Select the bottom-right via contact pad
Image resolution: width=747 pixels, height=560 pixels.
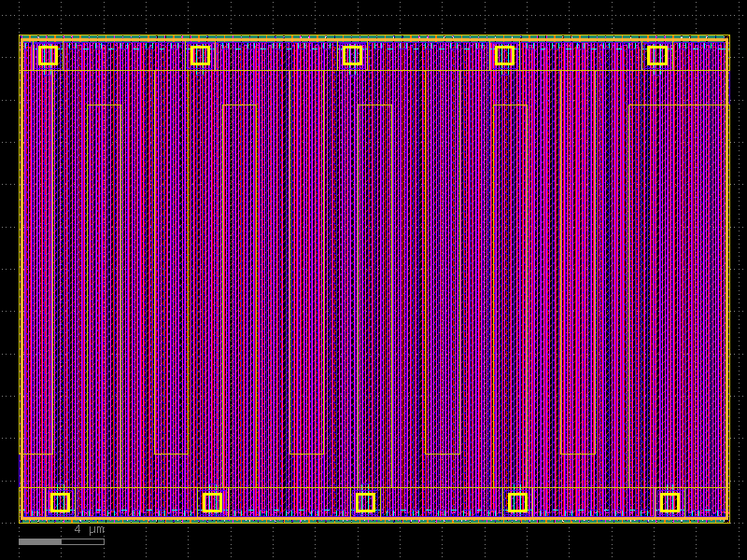671,502
